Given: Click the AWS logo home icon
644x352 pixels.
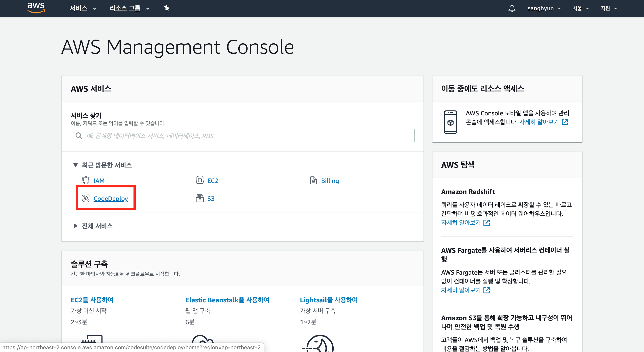Looking at the screenshot, I should tap(36, 8).
